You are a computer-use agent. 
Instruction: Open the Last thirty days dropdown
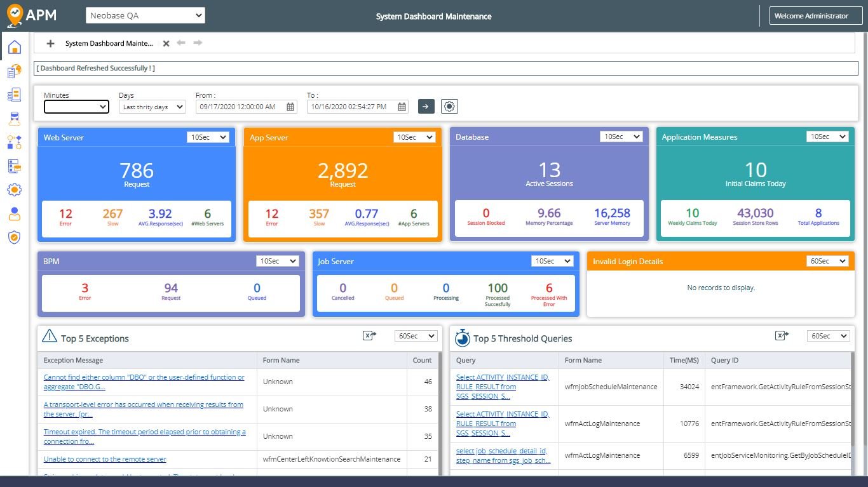pyautogui.click(x=152, y=107)
